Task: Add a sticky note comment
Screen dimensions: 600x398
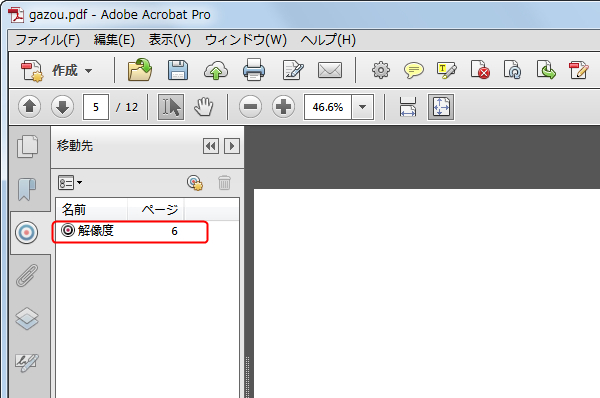Action: coord(414,70)
